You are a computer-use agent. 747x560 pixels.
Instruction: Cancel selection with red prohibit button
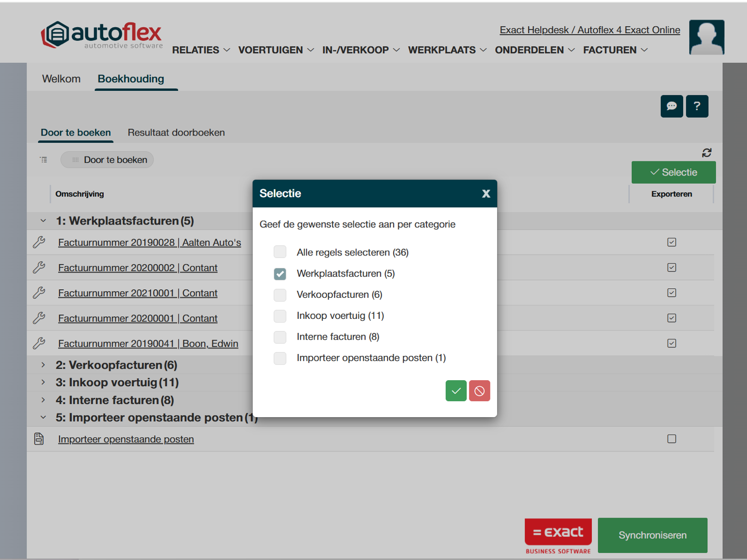tap(479, 391)
